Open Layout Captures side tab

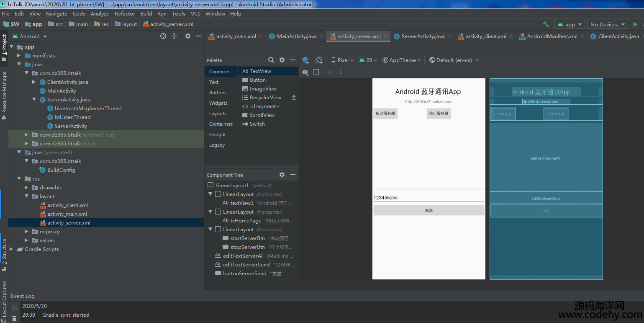pos(4,302)
